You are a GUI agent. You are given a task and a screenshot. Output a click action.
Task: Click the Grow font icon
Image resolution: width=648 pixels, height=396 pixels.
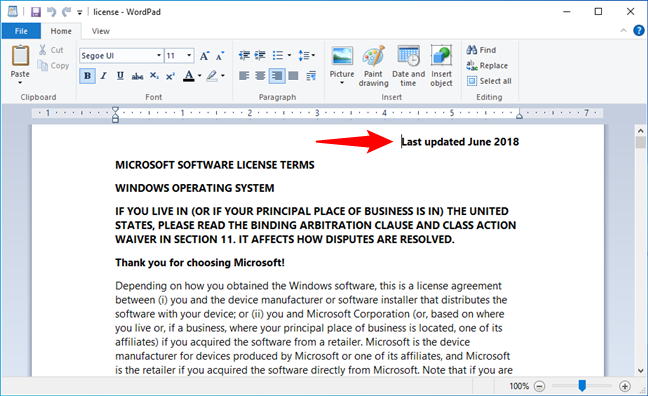205,55
